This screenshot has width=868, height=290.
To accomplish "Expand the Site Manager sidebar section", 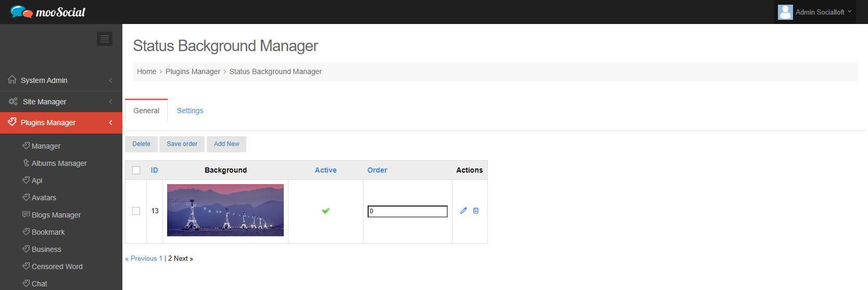I will tap(61, 102).
